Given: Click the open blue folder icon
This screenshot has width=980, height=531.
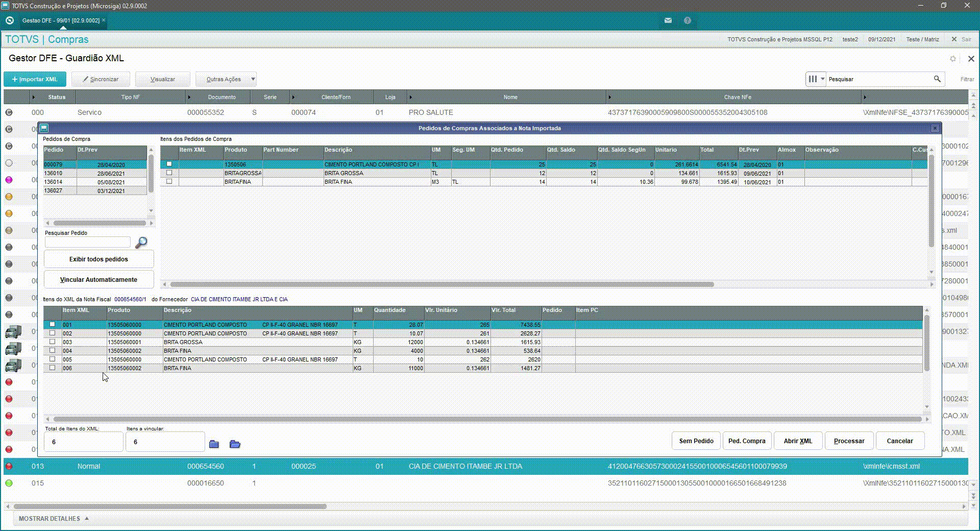Looking at the screenshot, I should coord(235,444).
